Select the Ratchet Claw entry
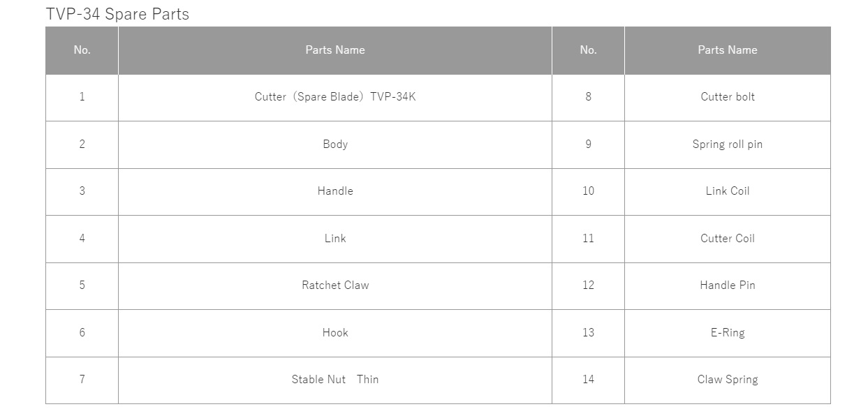Screen dimensions: 868x416 pos(335,285)
